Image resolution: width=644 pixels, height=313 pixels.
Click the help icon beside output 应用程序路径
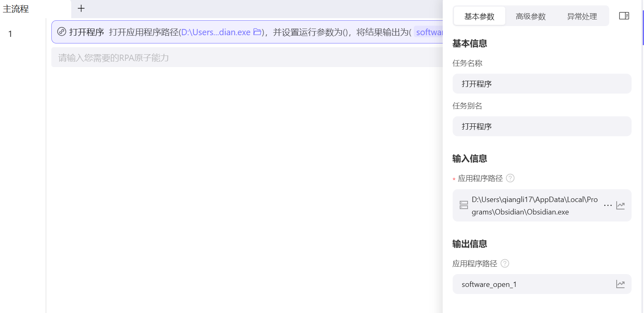[504, 263]
